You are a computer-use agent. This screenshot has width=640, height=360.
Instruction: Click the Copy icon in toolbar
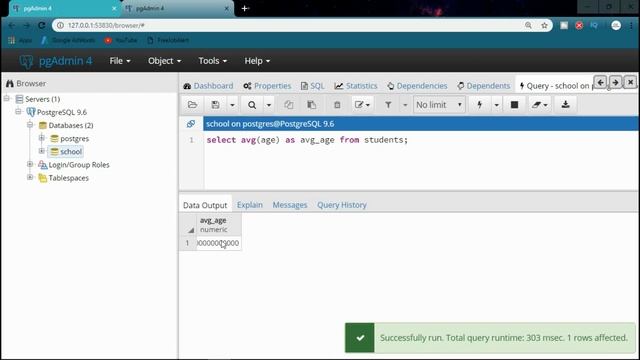[x=289, y=105]
